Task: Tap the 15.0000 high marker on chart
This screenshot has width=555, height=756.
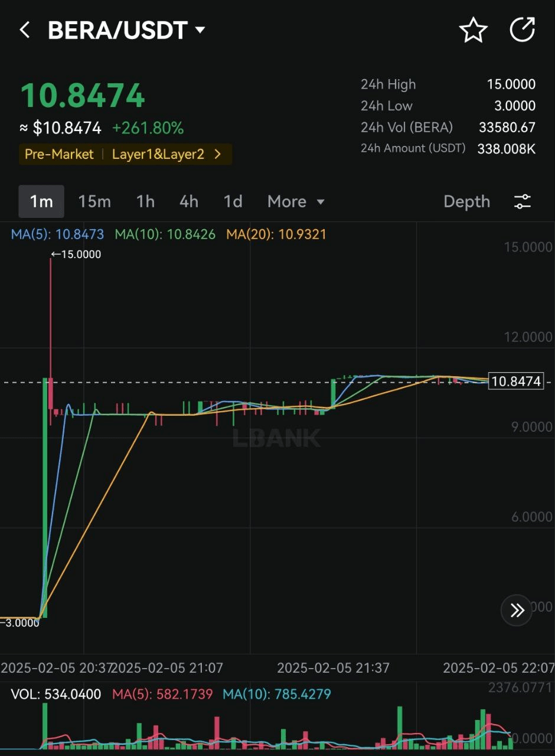Action: click(76, 255)
